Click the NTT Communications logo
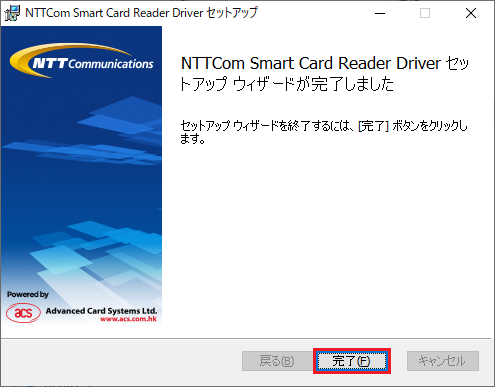495x387 pixels. [x=82, y=61]
